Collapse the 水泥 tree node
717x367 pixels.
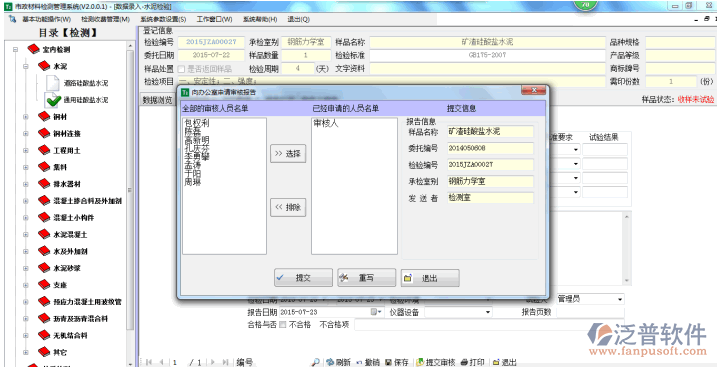(26, 66)
